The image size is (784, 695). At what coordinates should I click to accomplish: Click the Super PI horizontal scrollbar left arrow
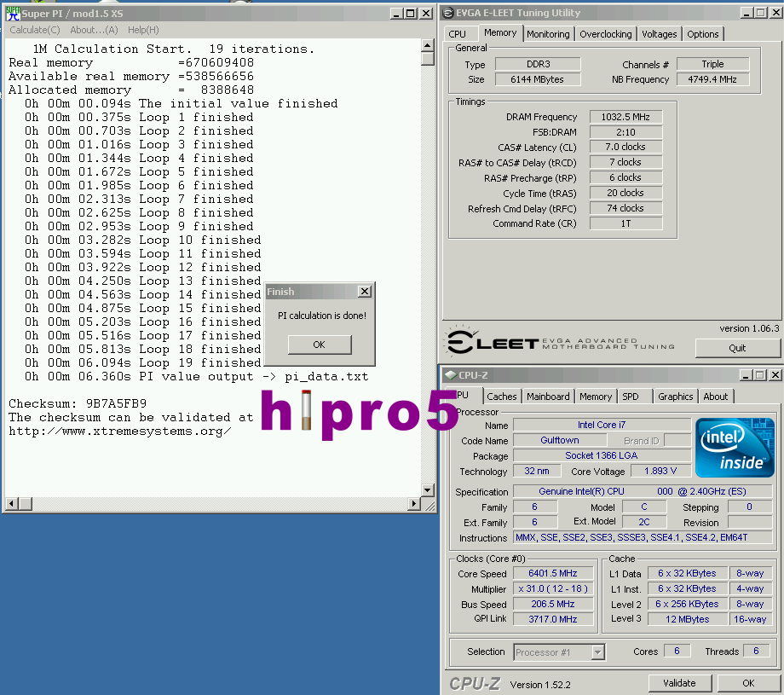pyautogui.click(x=11, y=503)
